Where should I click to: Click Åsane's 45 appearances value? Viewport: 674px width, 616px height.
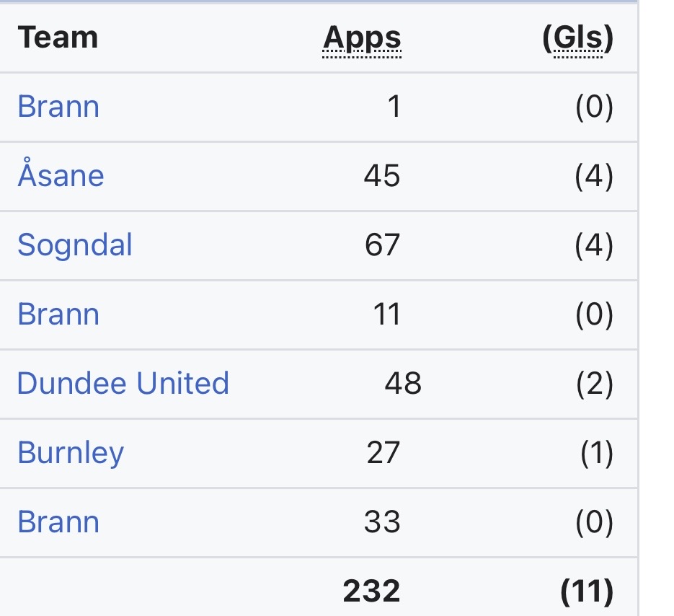click(382, 176)
